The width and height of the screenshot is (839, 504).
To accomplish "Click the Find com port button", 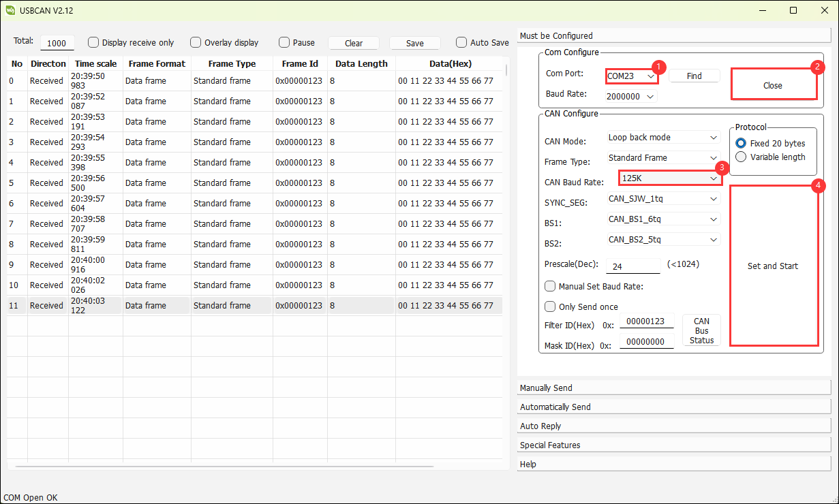I will 694,76.
